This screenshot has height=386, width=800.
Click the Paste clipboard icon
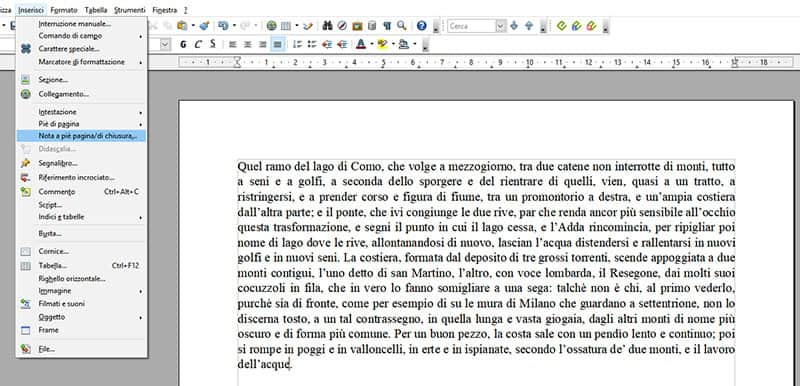pyautogui.click(x=182, y=25)
